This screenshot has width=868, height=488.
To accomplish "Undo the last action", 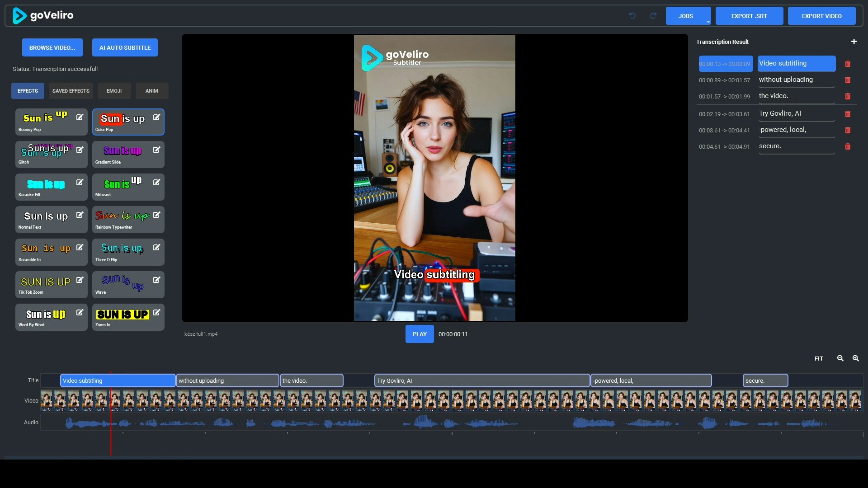I will pos(632,16).
